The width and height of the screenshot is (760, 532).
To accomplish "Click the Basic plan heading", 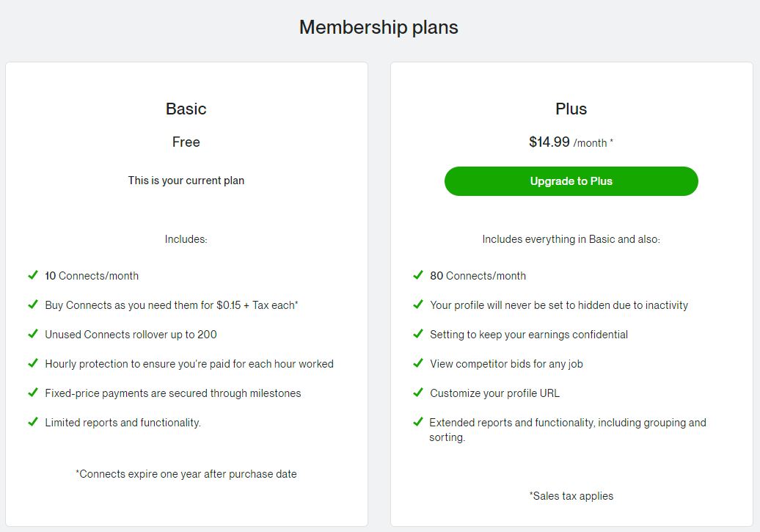I will pyautogui.click(x=186, y=109).
